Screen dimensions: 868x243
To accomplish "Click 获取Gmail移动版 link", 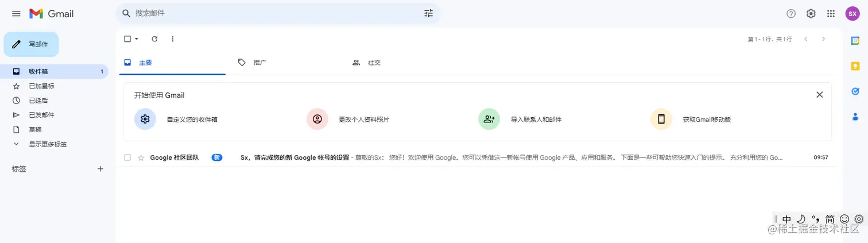I will 707,119.
